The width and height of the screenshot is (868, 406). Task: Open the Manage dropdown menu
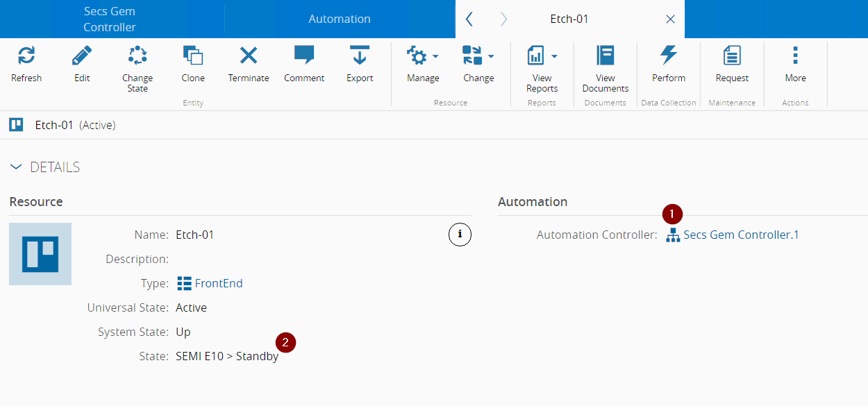[423, 56]
